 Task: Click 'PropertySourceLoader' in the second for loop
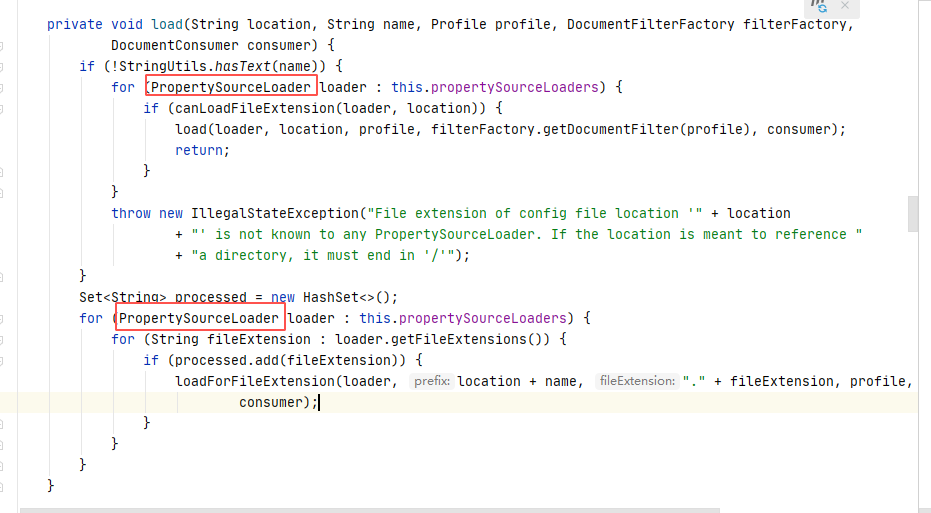[x=199, y=318]
